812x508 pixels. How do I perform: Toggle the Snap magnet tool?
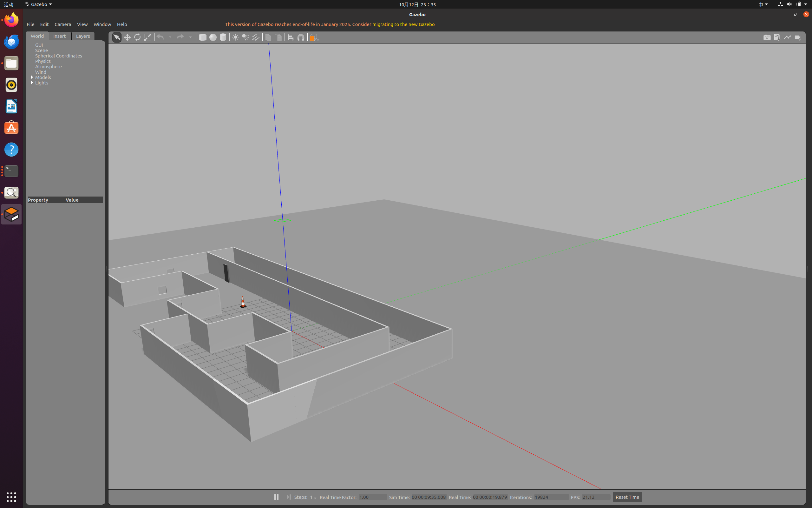[301, 37]
